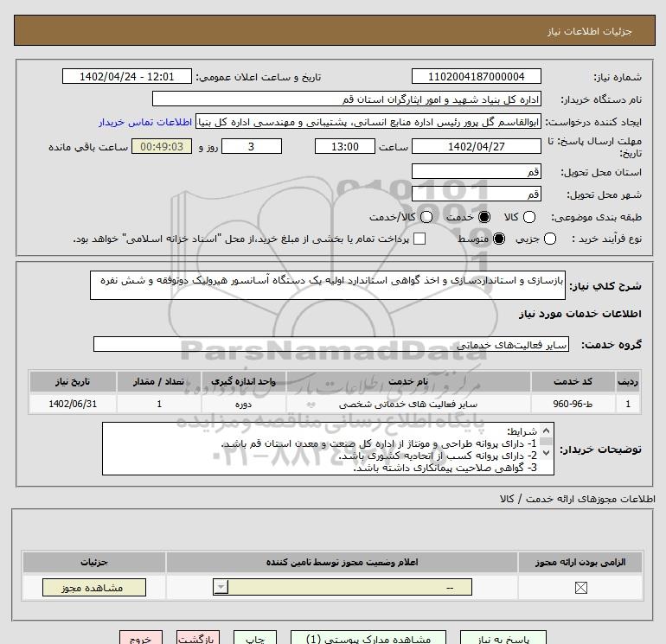Click the مشاهده مجوز button
The height and width of the screenshot is (644, 666).
tap(94, 588)
